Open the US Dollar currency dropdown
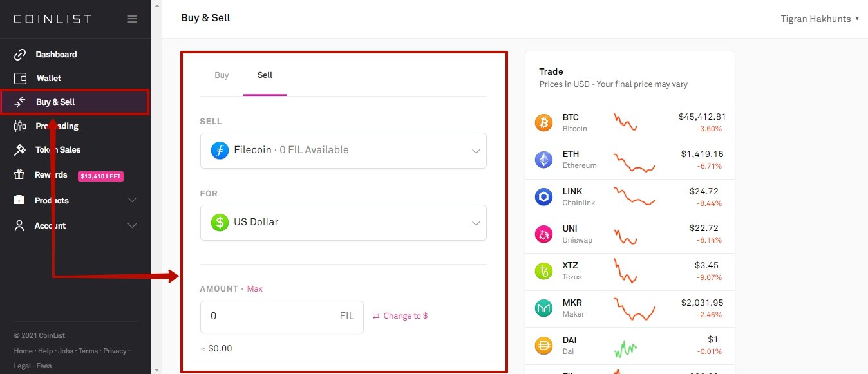This screenshot has height=374, width=868. (343, 223)
